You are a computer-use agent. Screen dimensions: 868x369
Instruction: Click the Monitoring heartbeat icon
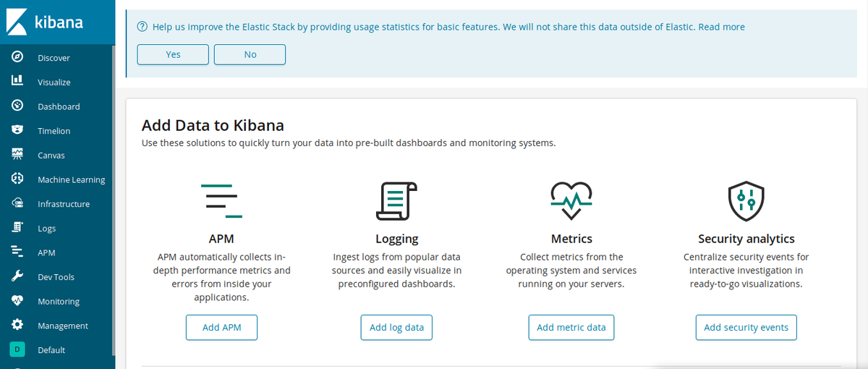[17, 301]
